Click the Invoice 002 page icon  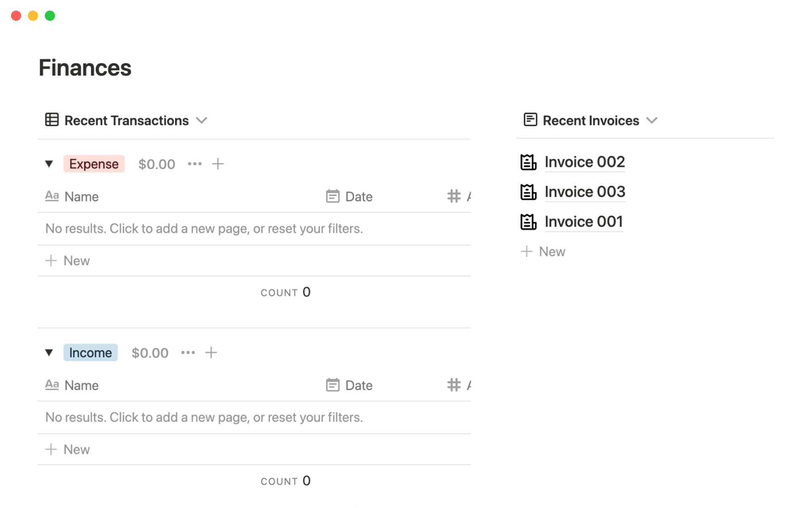click(528, 162)
